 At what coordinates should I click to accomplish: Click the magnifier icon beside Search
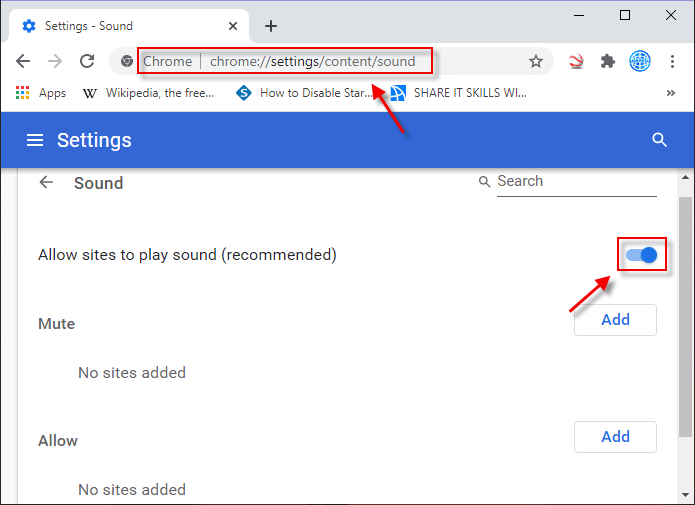(x=484, y=182)
